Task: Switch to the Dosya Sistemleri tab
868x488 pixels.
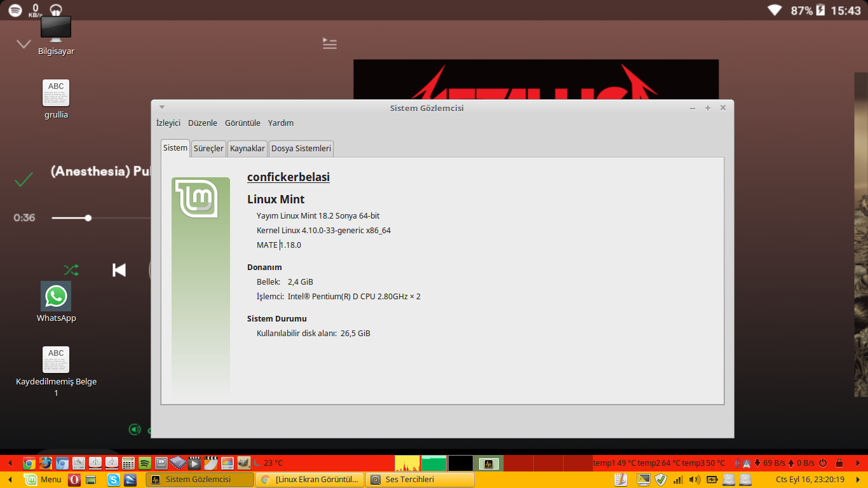Action: pos(301,148)
